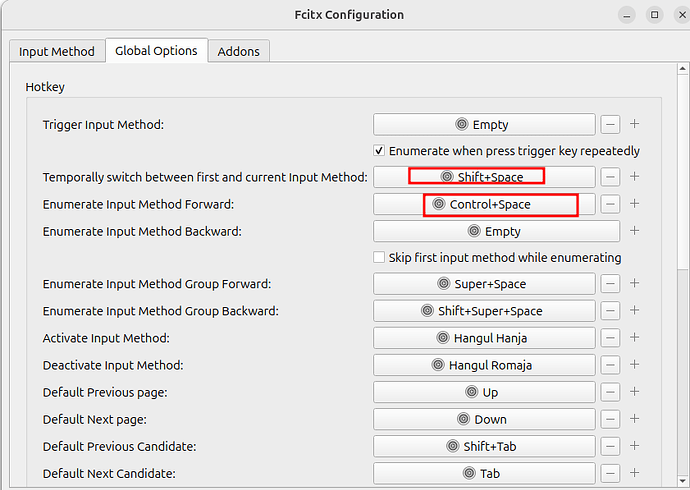Maximize the Fcitx Configuration window
The image size is (690, 490).
(654, 15)
